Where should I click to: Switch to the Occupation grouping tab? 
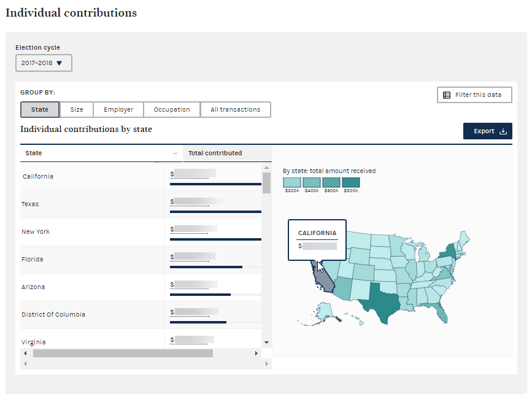172,110
